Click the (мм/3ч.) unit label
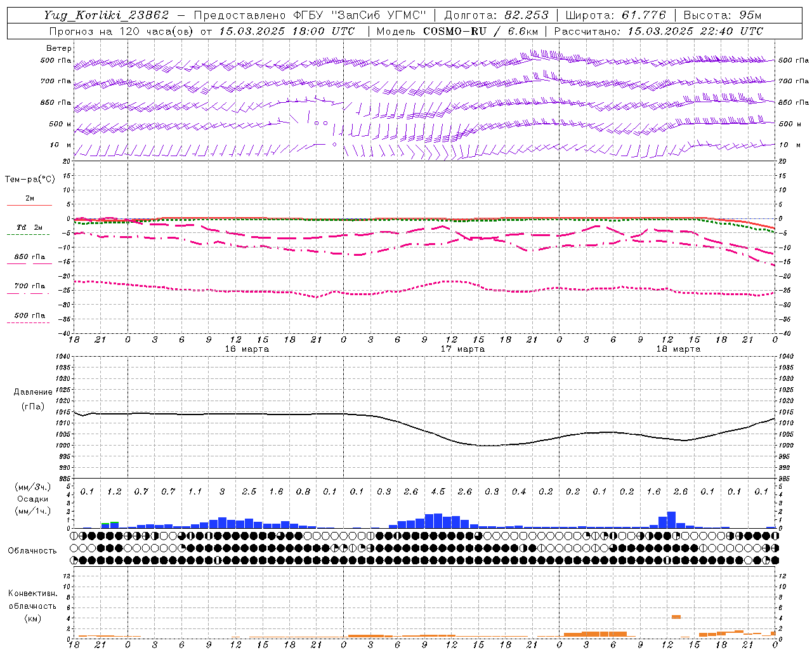 tap(32, 487)
